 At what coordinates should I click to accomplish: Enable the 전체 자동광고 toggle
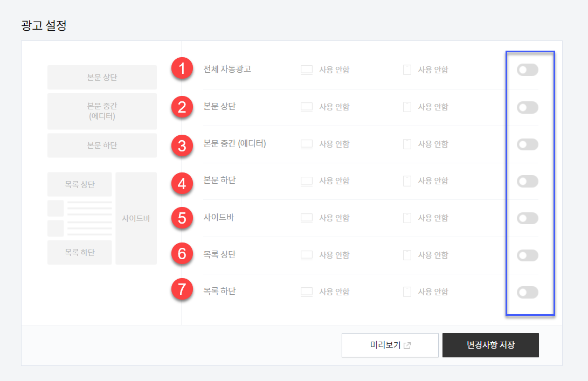[x=527, y=70]
